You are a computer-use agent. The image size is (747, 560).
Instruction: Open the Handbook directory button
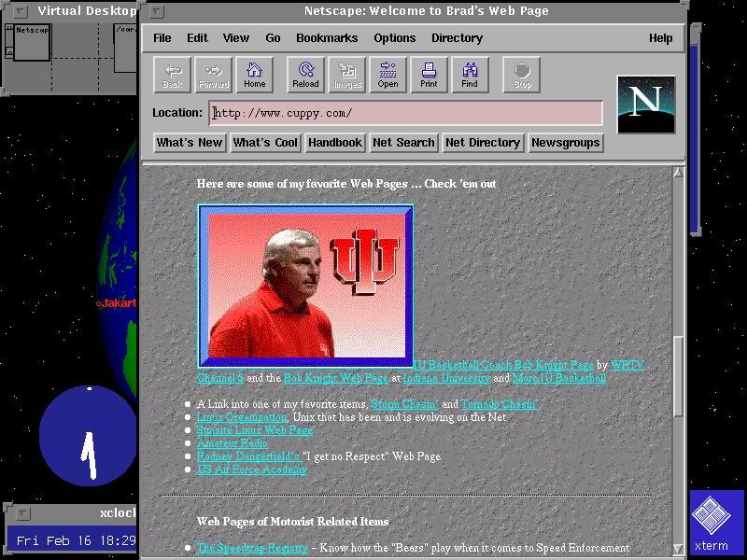tap(335, 143)
